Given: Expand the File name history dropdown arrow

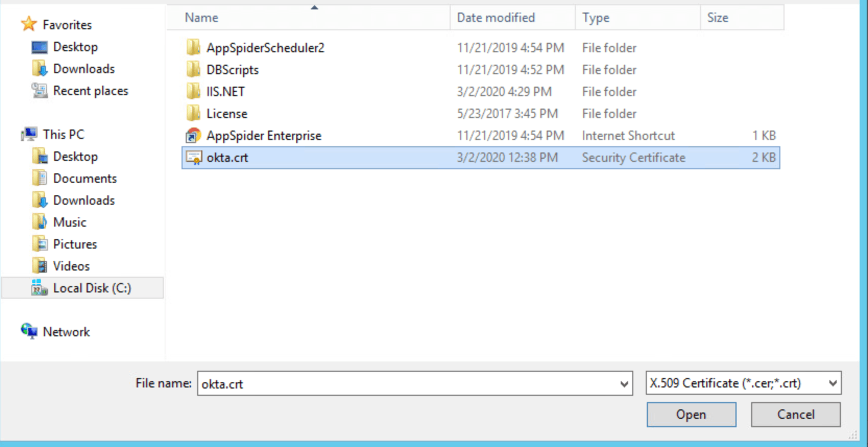Looking at the screenshot, I should pos(624,384).
